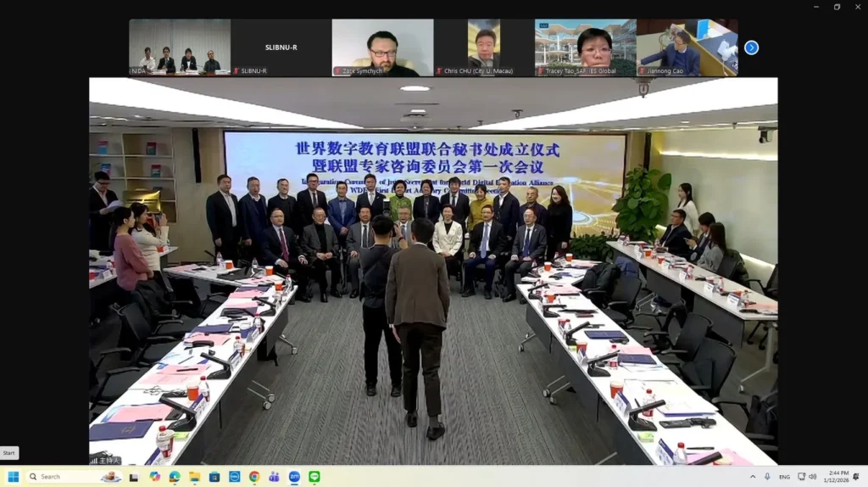Screen dimensions: 868x487
Task: Open the ENG input language switcher
Action: click(x=784, y=477)
